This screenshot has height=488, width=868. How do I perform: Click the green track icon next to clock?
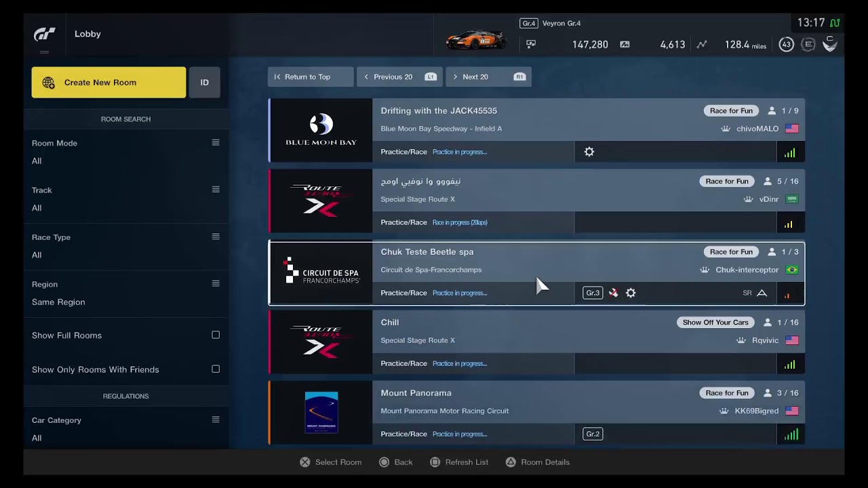point(835,23)
